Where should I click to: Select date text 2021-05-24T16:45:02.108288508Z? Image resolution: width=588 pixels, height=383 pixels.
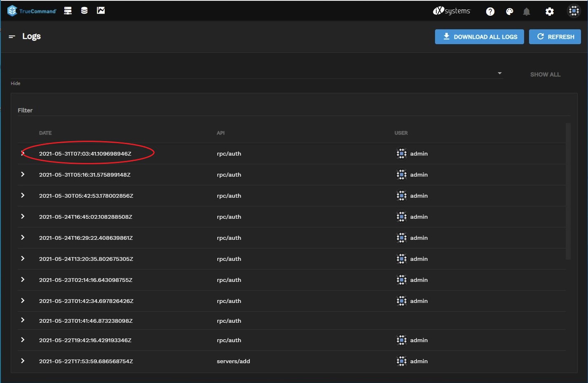click(x=85, y=217)
